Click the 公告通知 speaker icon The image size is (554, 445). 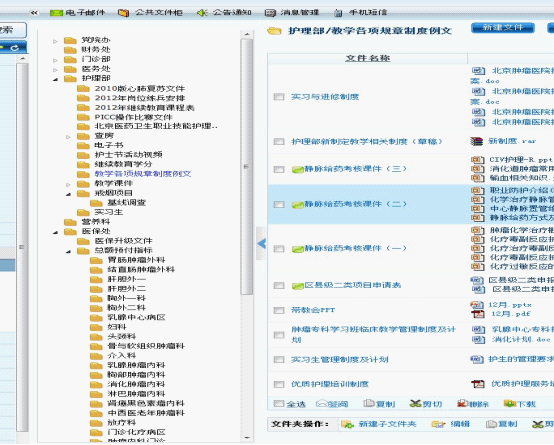click(x=202, y=13)
